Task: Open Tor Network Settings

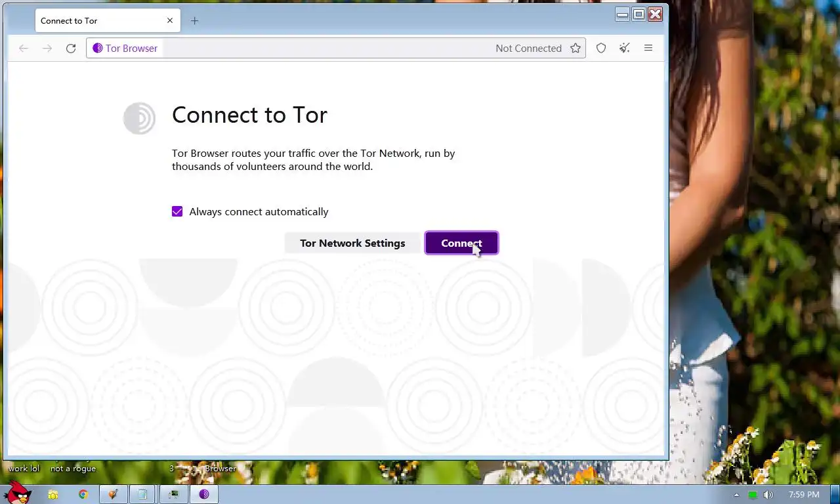Action: click(352, 243)
